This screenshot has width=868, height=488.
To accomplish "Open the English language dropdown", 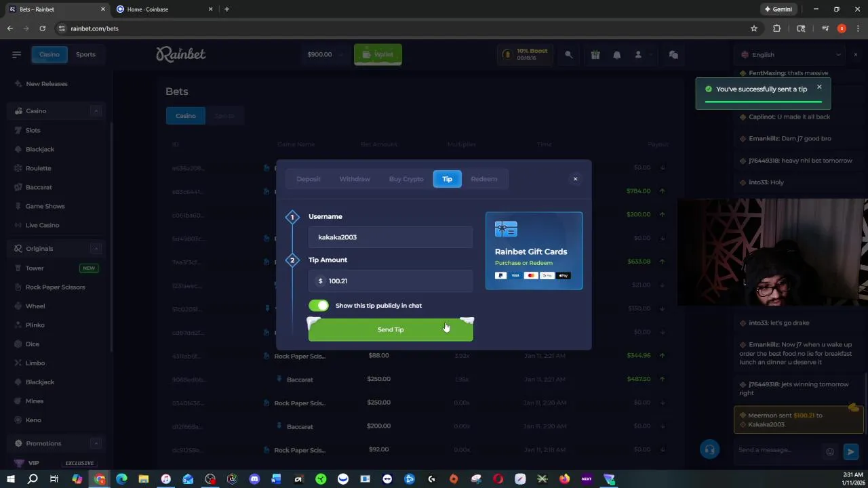I will point(791,55).
